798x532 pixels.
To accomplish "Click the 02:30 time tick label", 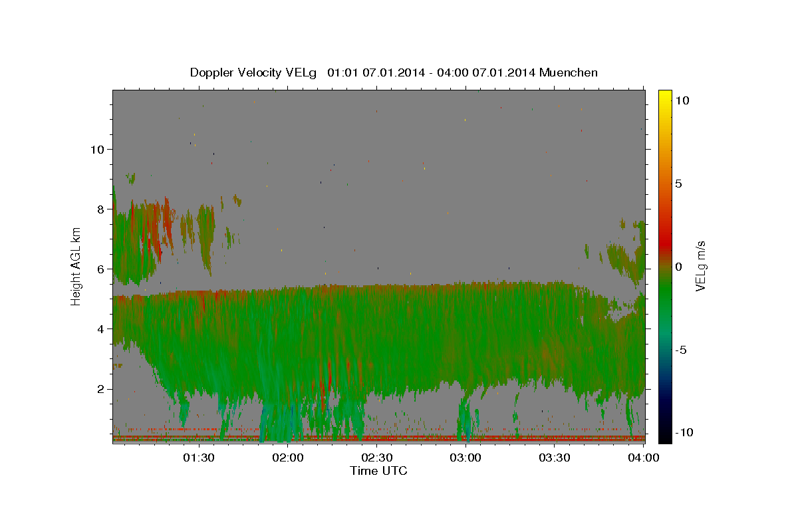I will (x=376, y=458).
